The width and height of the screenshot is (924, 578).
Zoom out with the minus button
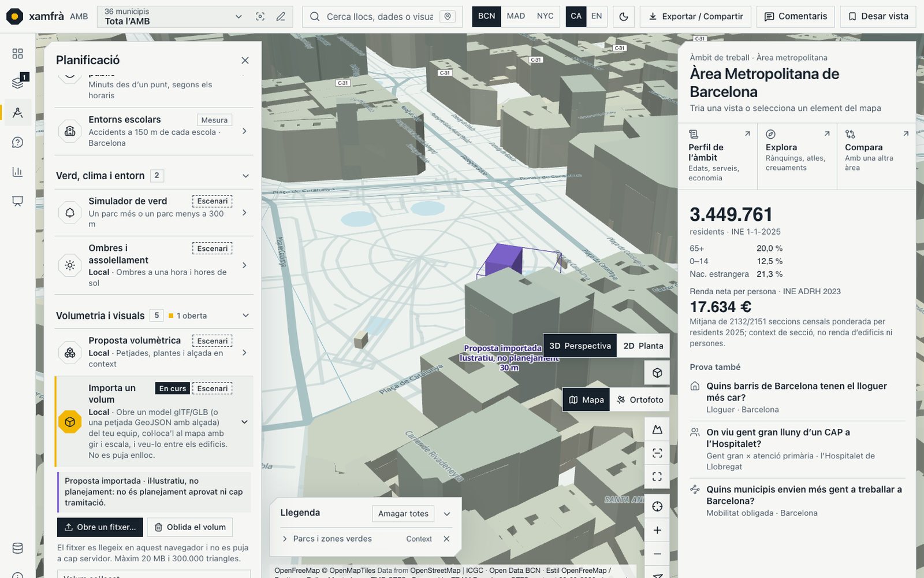pos(657,554)
